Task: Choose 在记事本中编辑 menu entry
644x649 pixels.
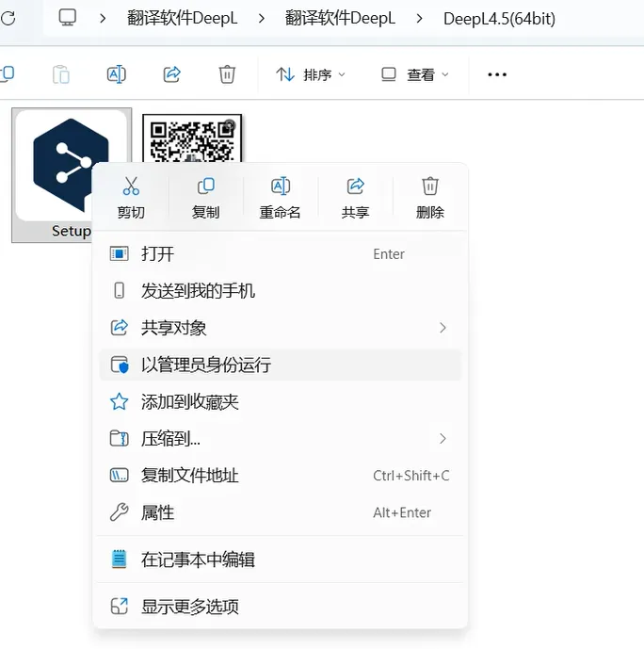Action: click(281, 560)
